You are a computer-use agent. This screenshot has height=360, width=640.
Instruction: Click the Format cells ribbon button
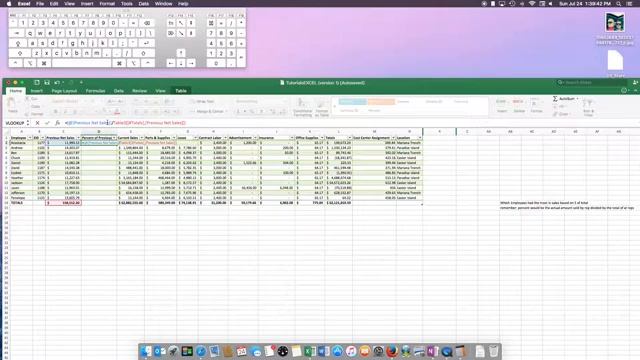click(536, 106)
